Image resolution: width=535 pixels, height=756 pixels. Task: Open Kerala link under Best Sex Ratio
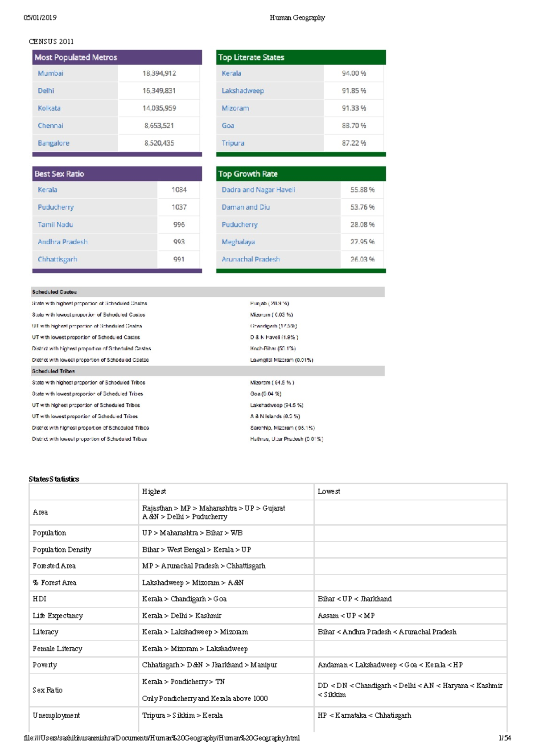click(x=47, y=190)
